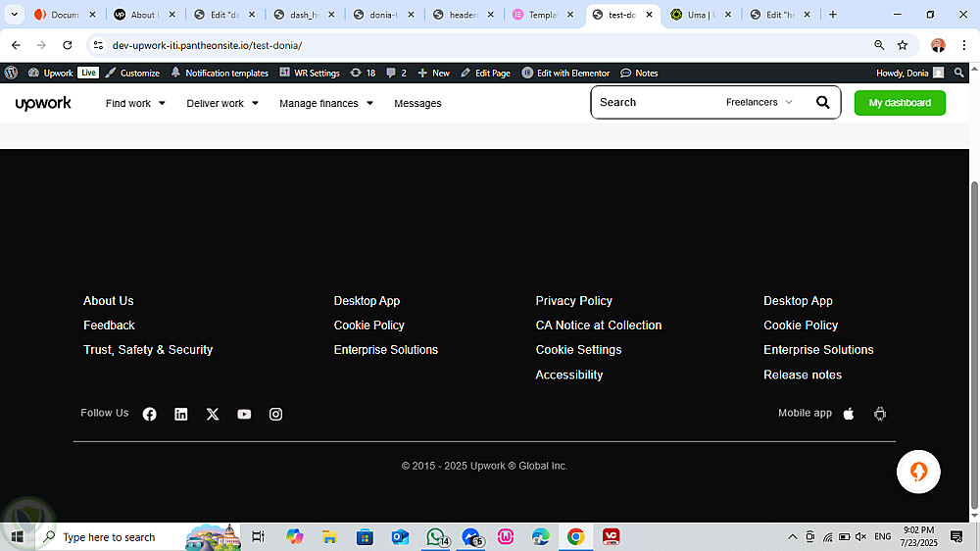Open the Freelancers search category dropdown
Viewport: 980px width, 551px height.
click(759, 102)
